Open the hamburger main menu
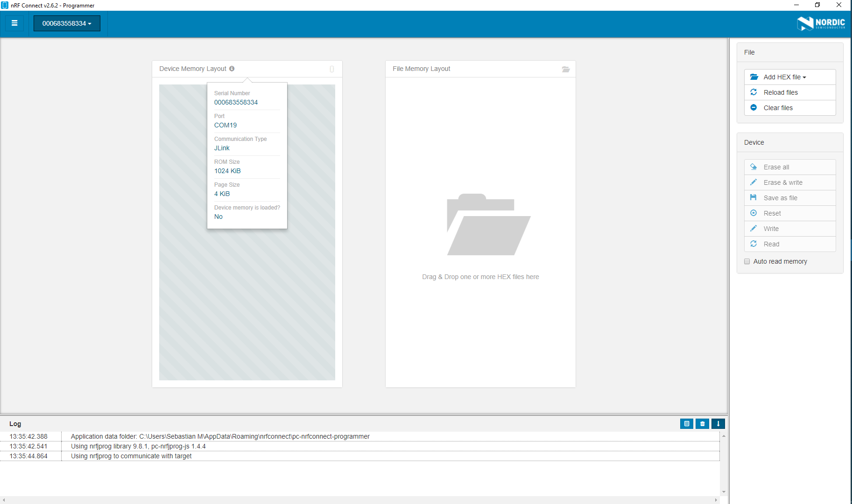Viewport: 852px width, 504px height. pos(14,23)
